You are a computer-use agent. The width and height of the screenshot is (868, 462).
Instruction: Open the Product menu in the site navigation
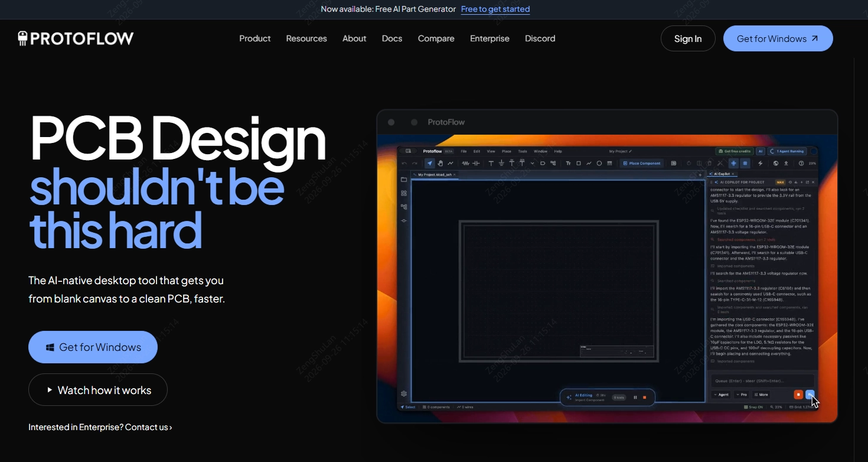point(255,38)
